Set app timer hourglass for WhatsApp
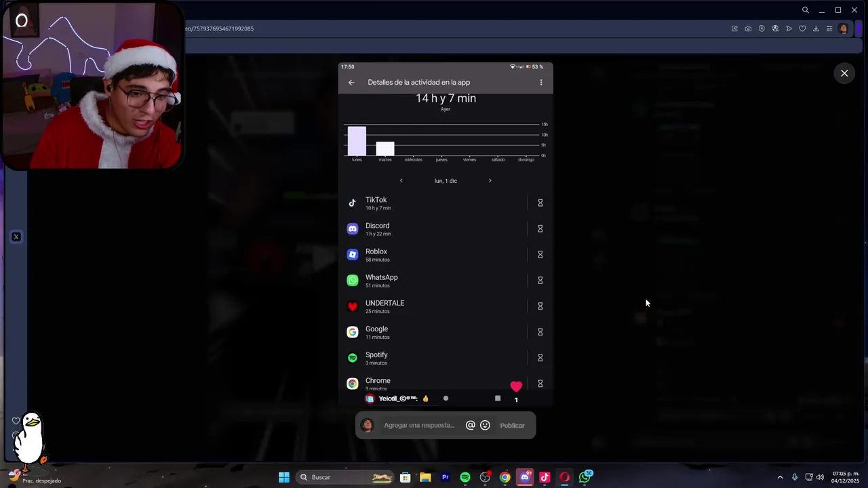The height and width of the screenshot is (488, 868). coord(540,280)
